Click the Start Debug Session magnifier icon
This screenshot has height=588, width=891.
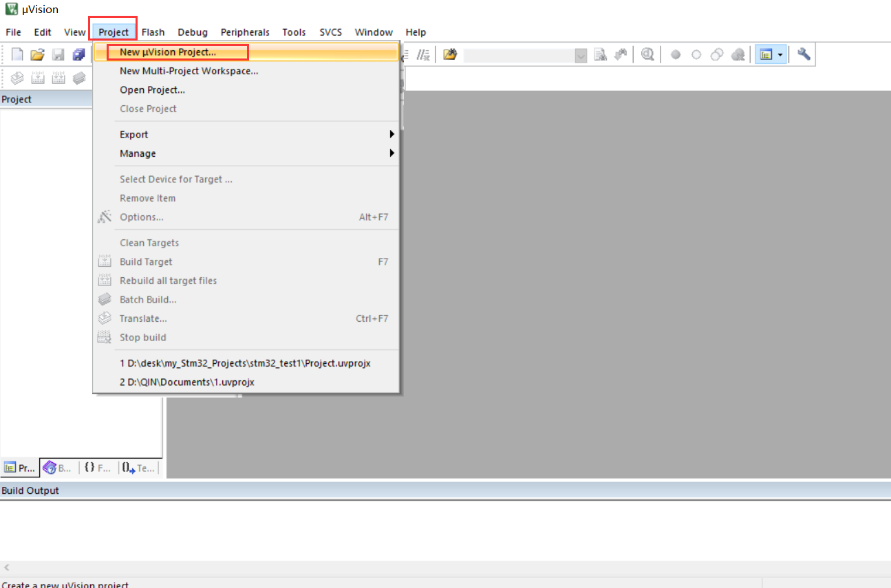tap(647, 54)
